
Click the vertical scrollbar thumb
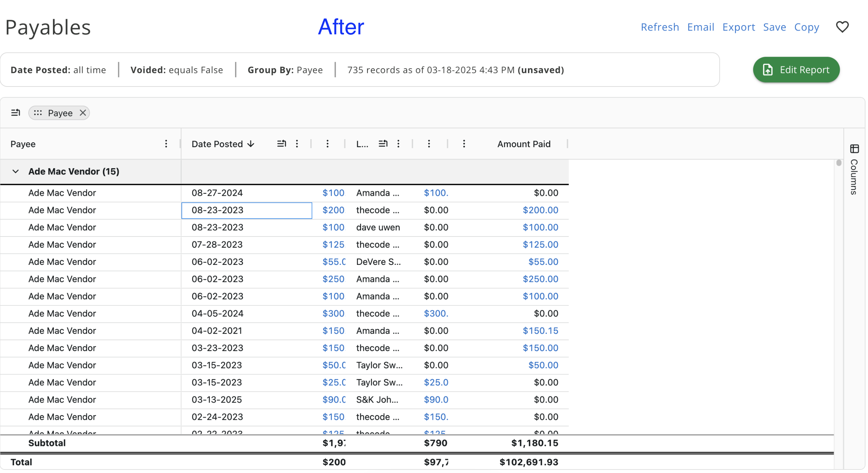click(x=838, y=163)
